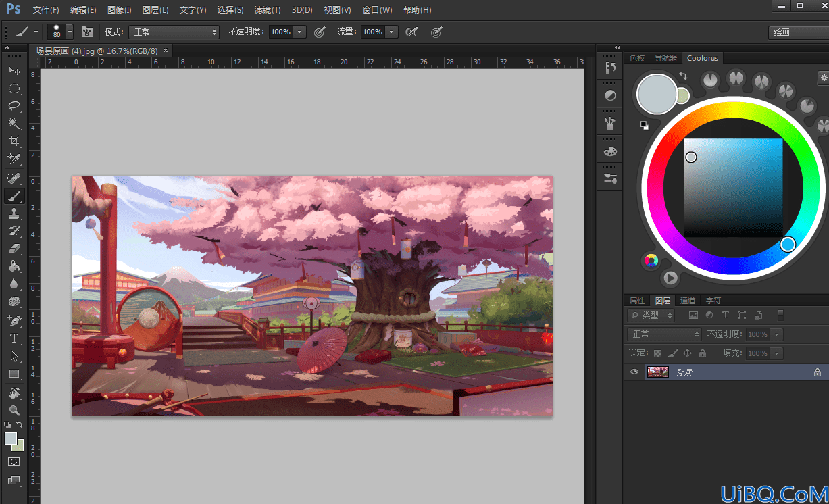Open the brush mode 正常 dropdown
This screenshot has width=829, height=504.
(174, 32)
